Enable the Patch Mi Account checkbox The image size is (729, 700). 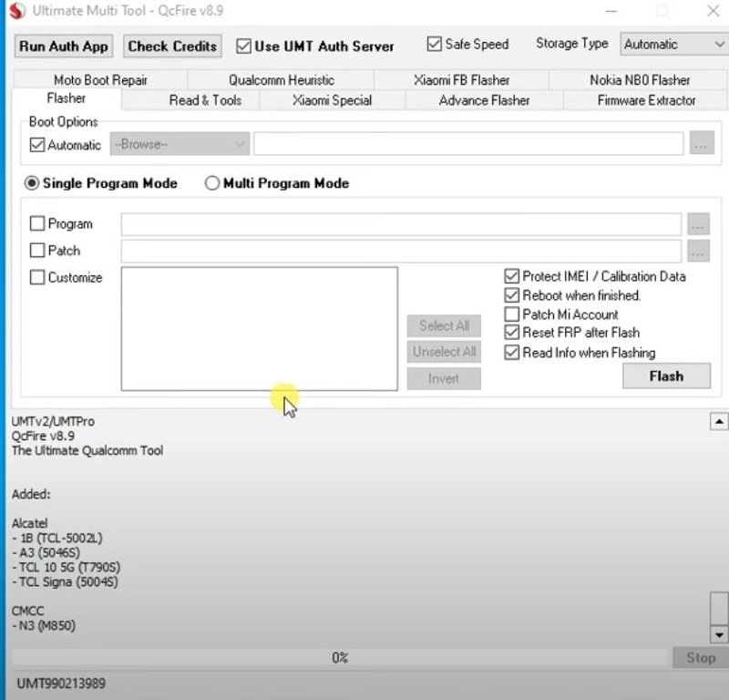511,314
